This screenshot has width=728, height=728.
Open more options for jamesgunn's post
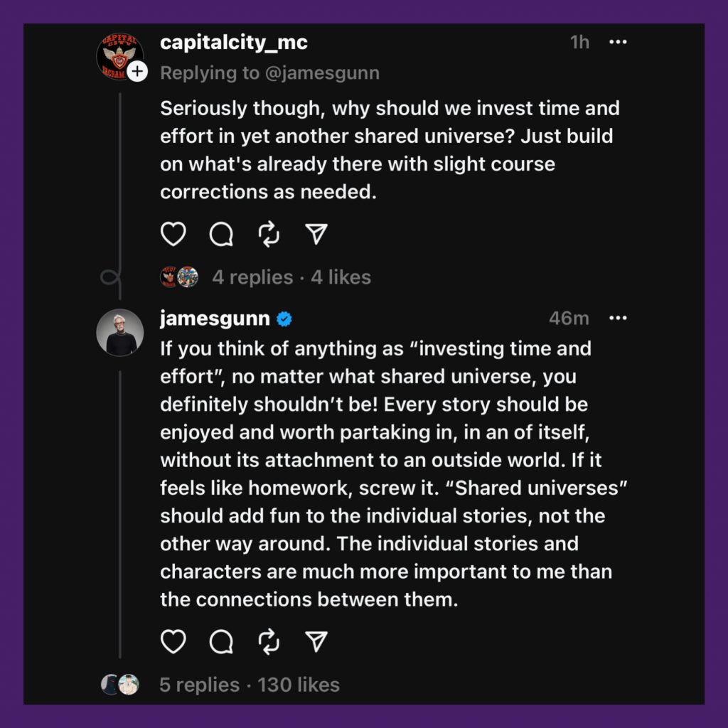(618, 318)
